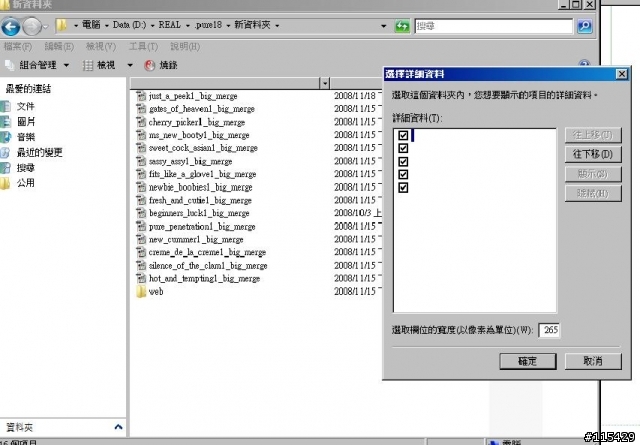This screenshot has width=640, height=445.
Task: Select file icon of hot_and_tempting1_big_merge
Action: click(141, 278)
